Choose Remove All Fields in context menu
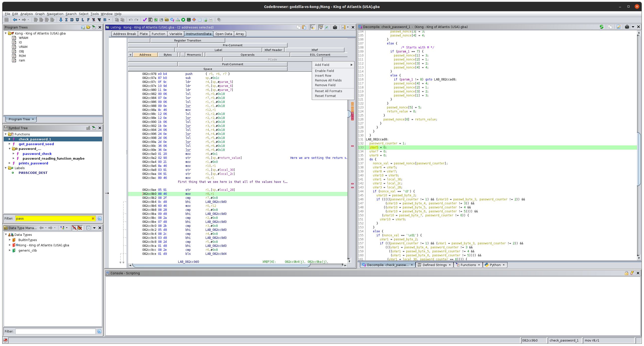Image resolution: width=644 pixels, height=346 pixels. pyautogui.click(x=333, y=80)
